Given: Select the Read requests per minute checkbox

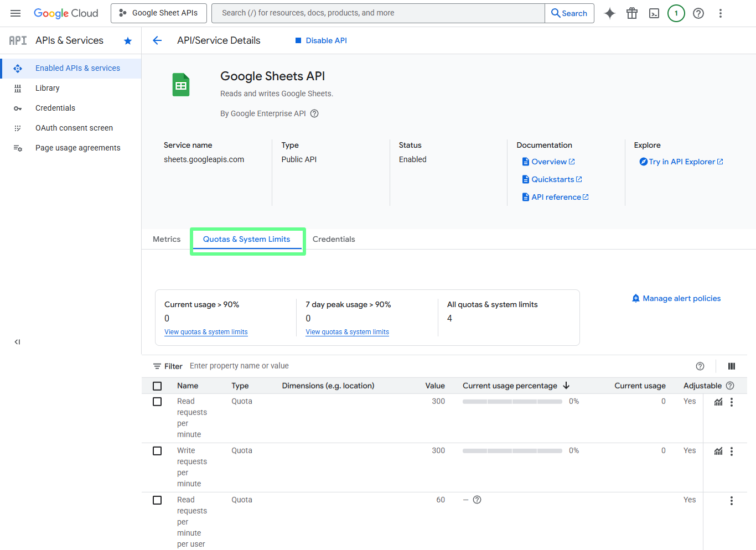Looking at the screenshot, I should click(157, 401).
